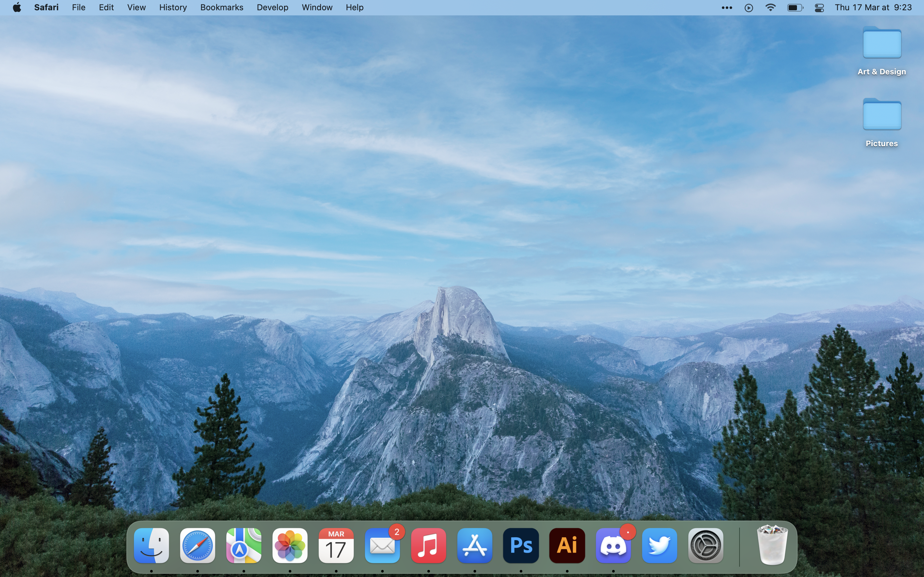The height and width of the screenshot is (577, 924).
Task: Open System Preferences from Dock
Action: pyautogui.click(x=705, y=547)
